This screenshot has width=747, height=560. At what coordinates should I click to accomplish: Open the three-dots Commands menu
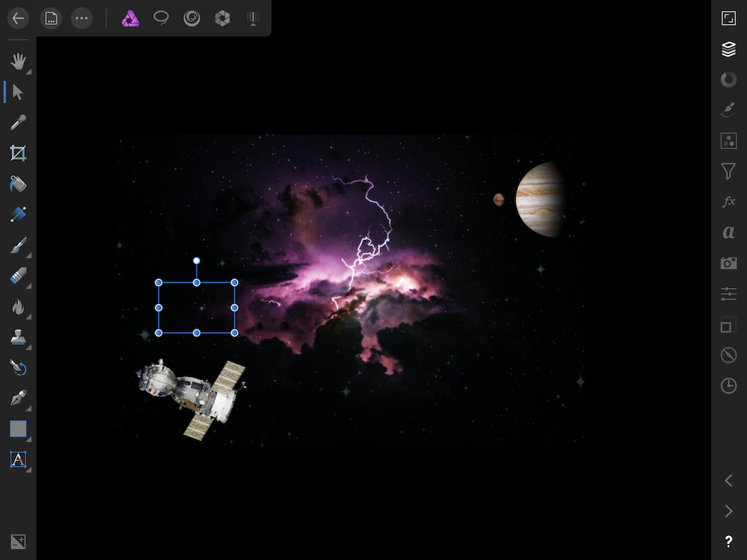tap(82, 18)
